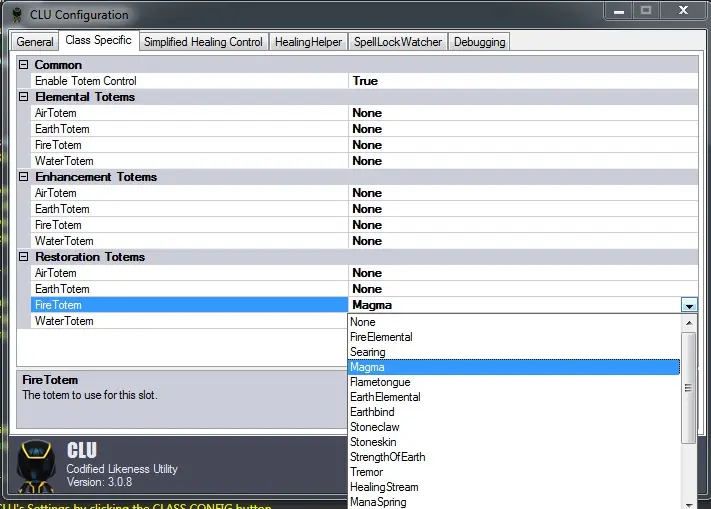Image resolution: width=711 pixels, height=509 pixels.
Task: Click the app icon in title bar
Action: (x=16, y=14)
